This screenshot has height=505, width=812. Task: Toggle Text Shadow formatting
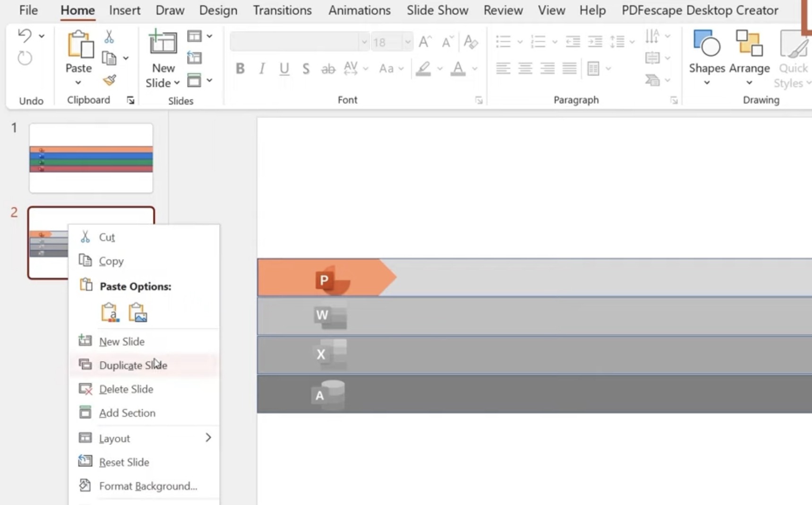(x=306, y=69)
